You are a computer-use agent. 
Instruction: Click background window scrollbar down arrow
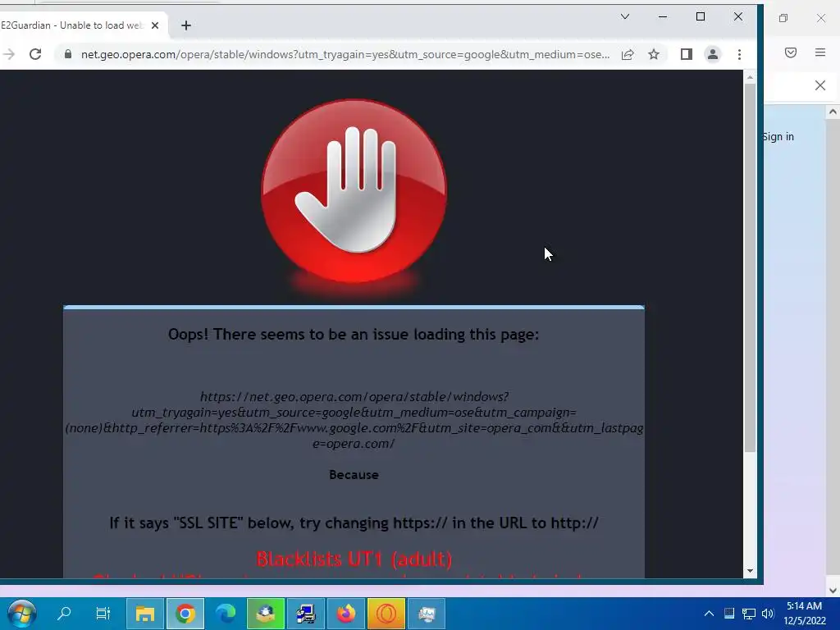click(x=833, y=591)
